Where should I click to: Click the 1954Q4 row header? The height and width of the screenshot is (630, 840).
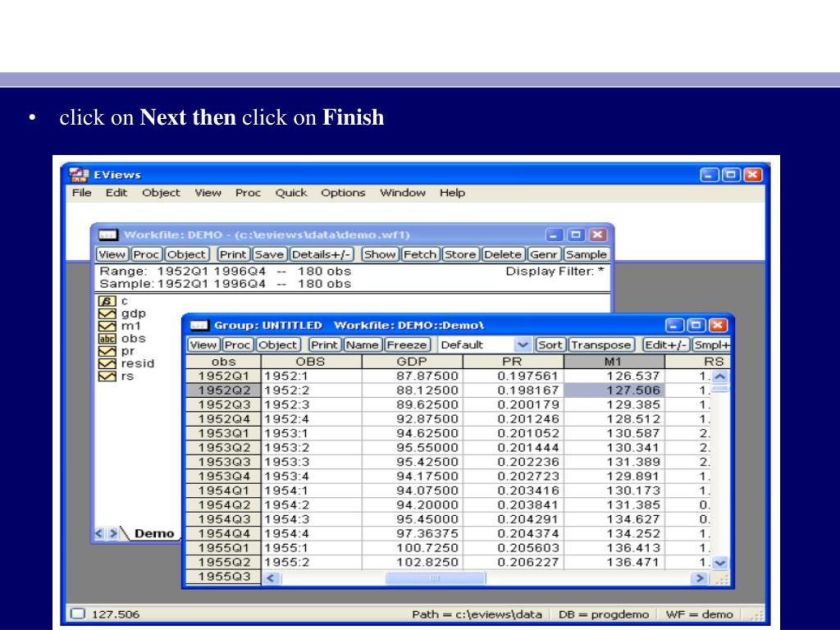coord(223,533)
